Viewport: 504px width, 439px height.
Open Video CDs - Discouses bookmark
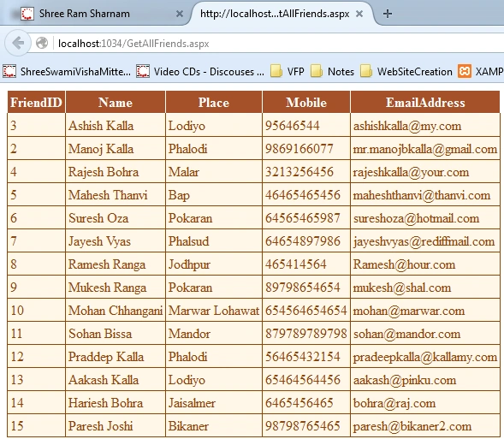pyautogui.click(x=209, y=71)
